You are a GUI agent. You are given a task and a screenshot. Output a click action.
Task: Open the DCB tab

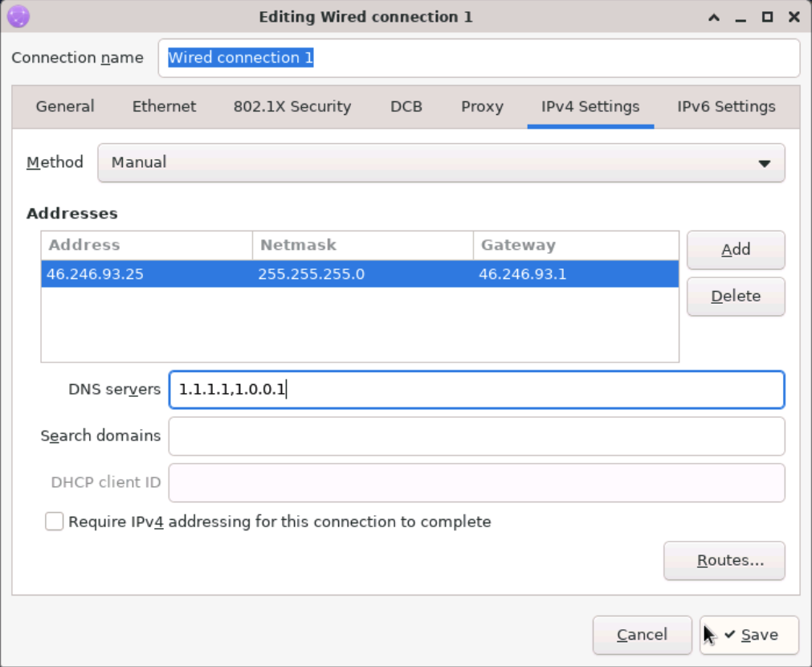pos(406,106)
